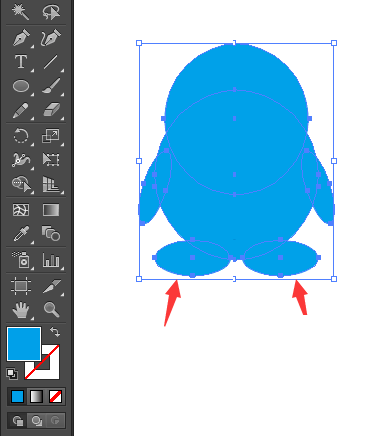Select the Shape Builder tool
Image resolution: width=384 pixels, height=436 pixels.
coord(21,184)
